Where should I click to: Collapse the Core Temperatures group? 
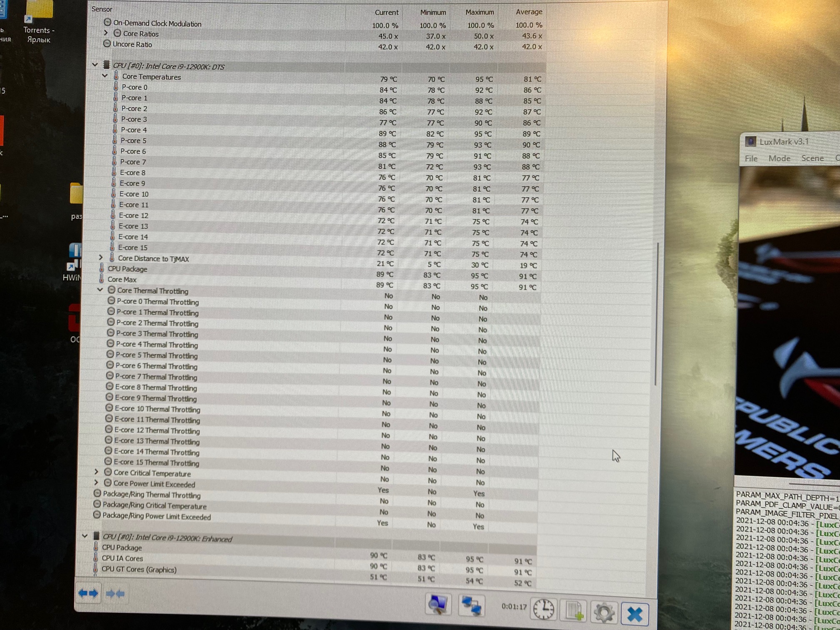105,76
